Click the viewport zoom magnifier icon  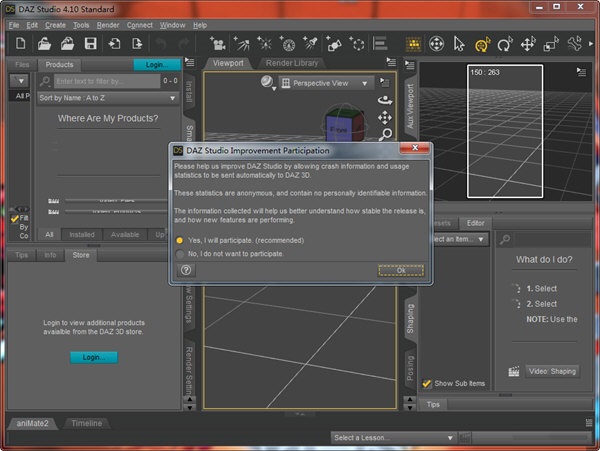385,134
